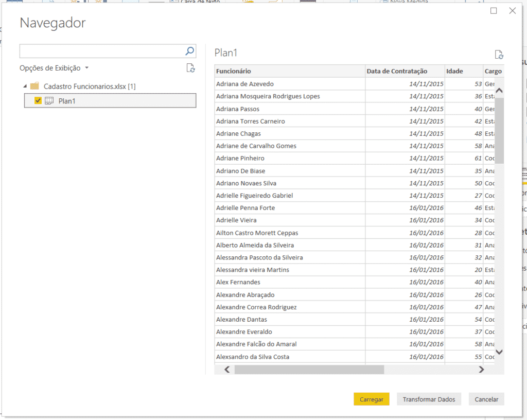Click the down arrow on the vertical scrollbar
The width and height of the screenshot is (527, 420).
[x=498, y=352]
